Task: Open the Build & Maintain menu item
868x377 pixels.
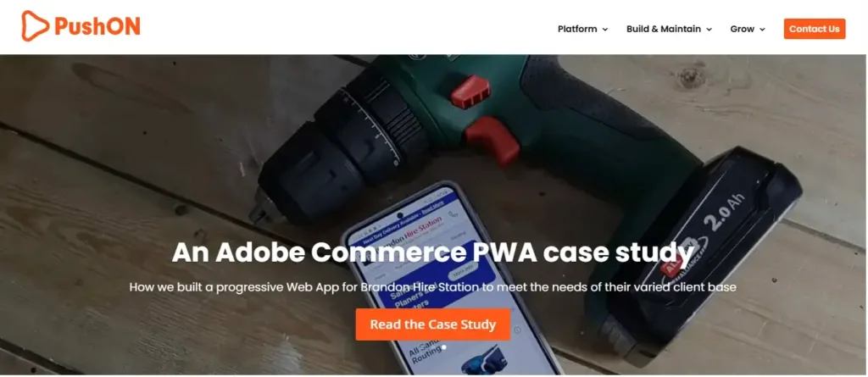Action: click(x=663, y=29)
